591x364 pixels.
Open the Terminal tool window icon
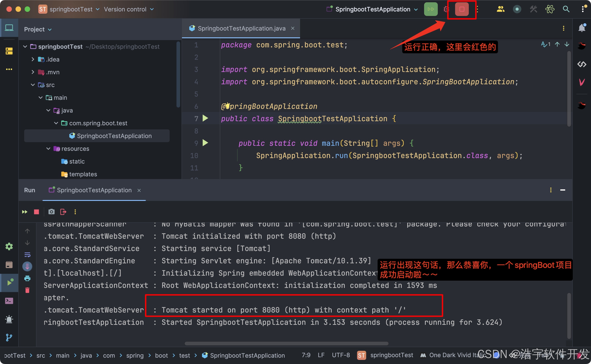tap(9, 301)
